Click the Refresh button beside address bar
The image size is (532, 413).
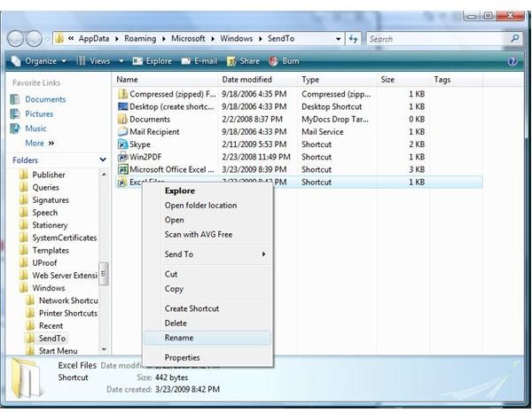pos(353,39)
